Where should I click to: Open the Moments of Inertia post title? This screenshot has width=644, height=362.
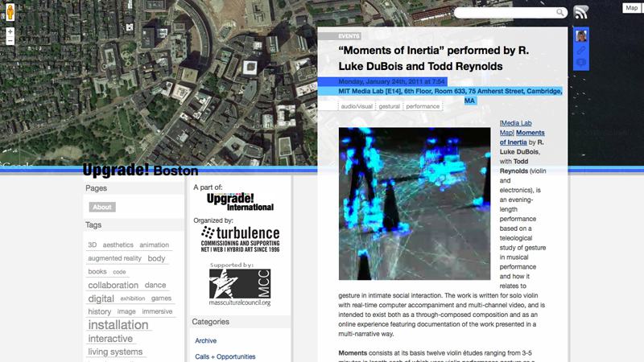coord(433,58)
